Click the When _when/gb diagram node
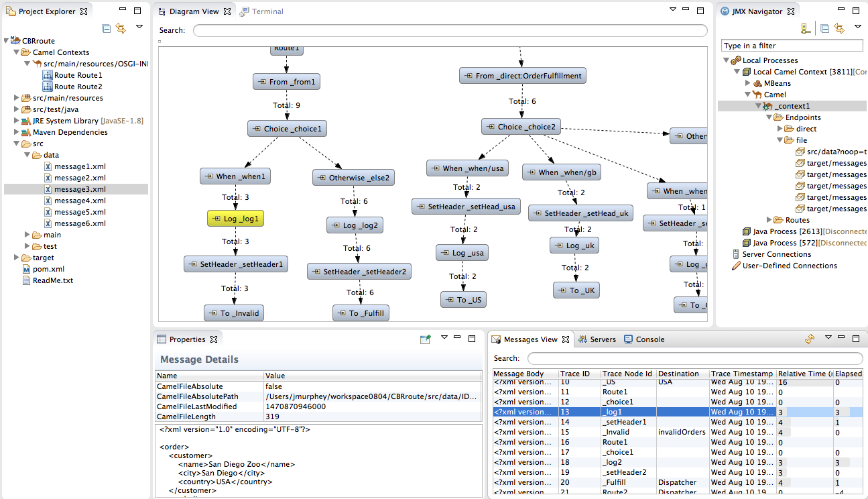Image resolution: width=868 pixels, height=499 pixels. coord(562,172)
